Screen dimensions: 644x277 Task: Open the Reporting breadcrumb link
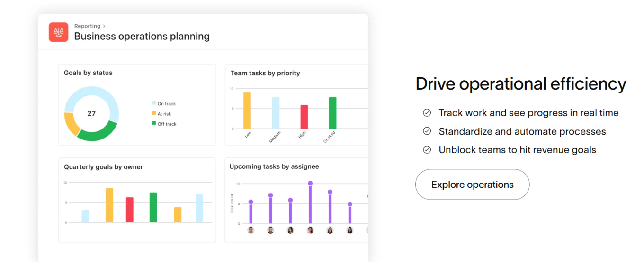(x=87, y=26)
